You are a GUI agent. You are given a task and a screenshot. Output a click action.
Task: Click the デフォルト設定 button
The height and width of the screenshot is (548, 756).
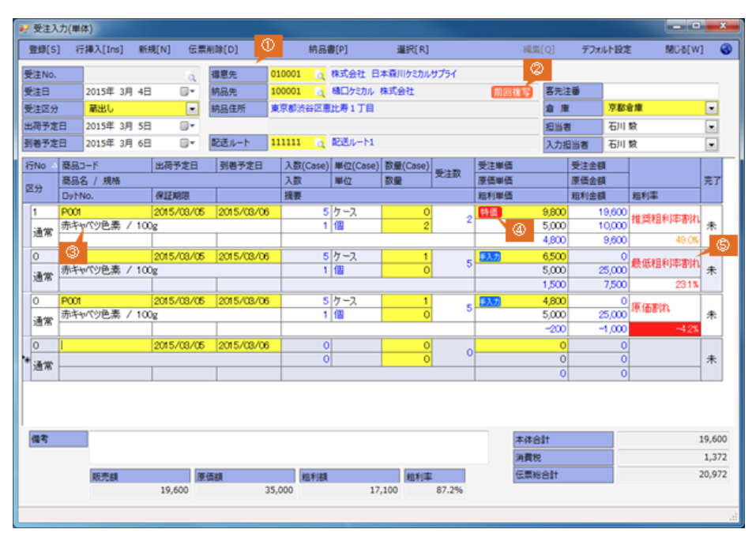pos(606,50)
